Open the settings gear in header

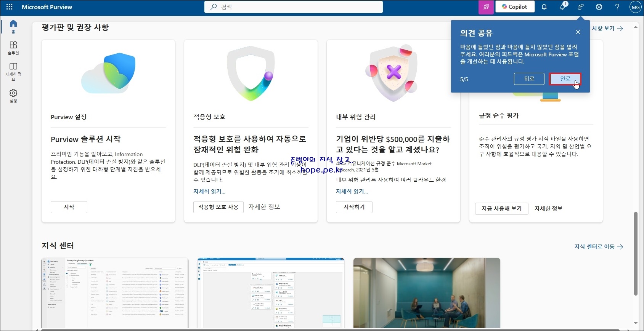click(x=599, y=7)
